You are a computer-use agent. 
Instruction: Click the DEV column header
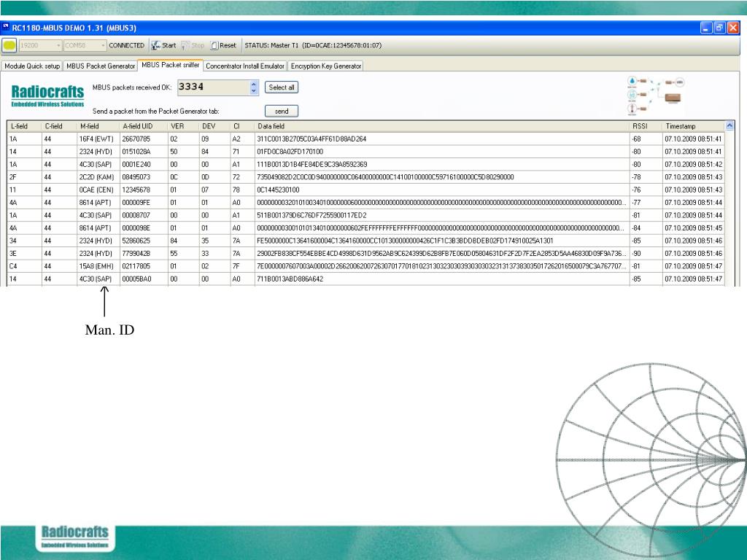click(214, 126)
